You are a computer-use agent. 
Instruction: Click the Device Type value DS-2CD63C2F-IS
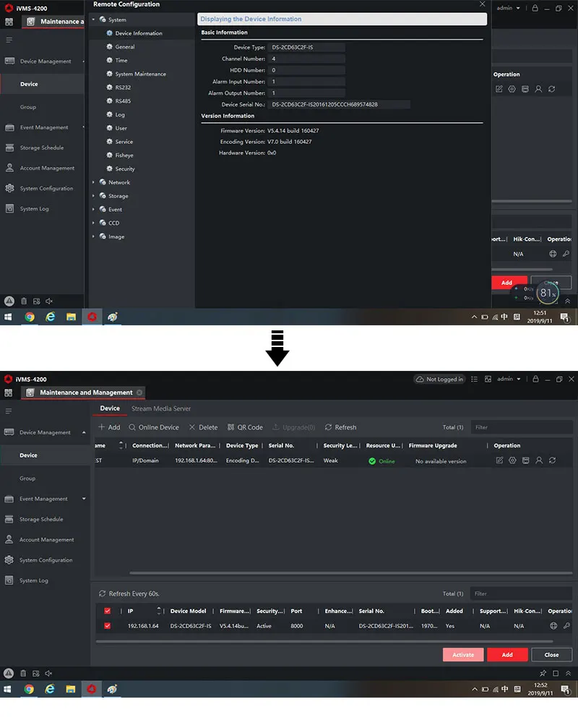click(306, 48)
